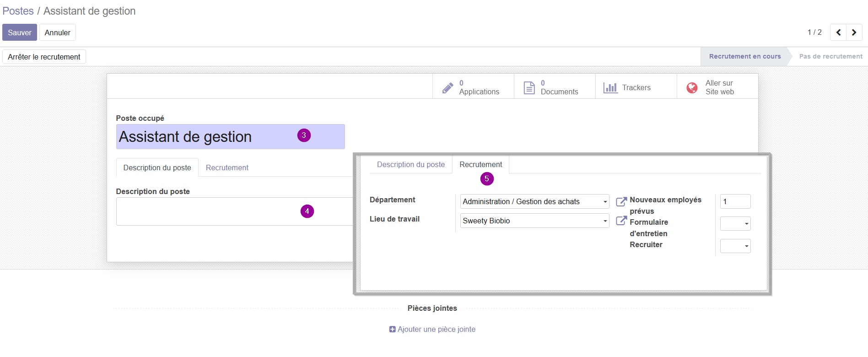This screenshot has height=357, width=868.
Task: Click Arrêter le recrutement button
Action: pyautogui.click(x=44, y=57)
